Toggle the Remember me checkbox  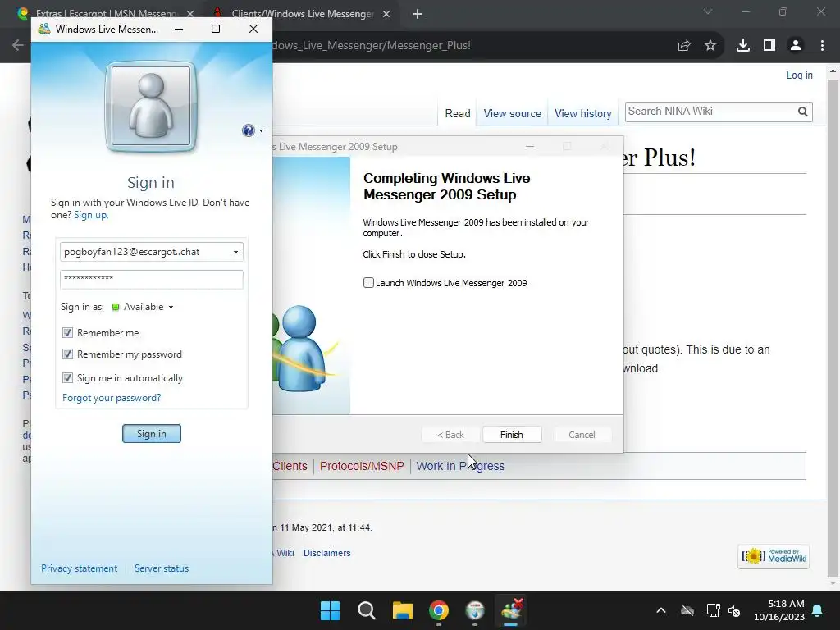67,333
